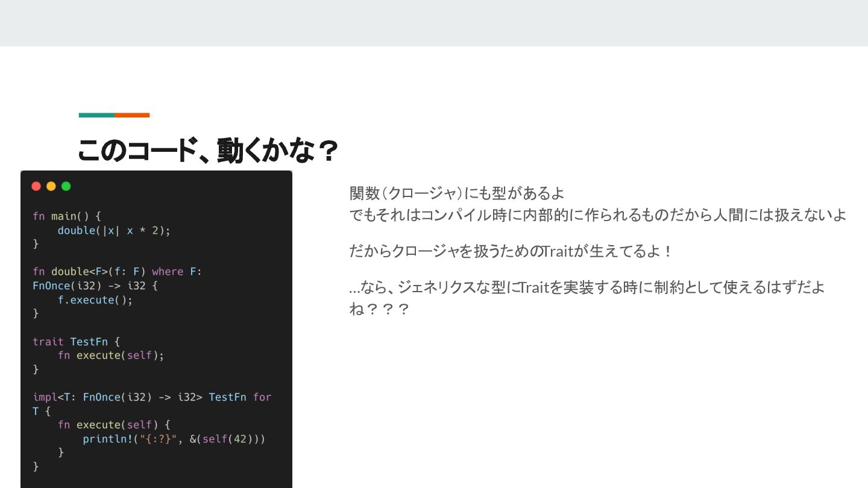This screenshot has width=868, height=488.
Task: Click the "fn main() {" code line
Action: click(67, 216)
